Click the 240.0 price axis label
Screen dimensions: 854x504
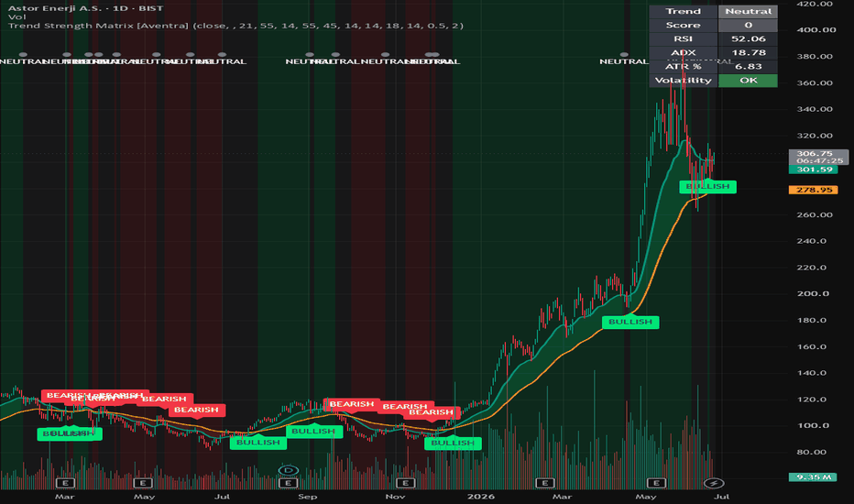pos(811,241)
